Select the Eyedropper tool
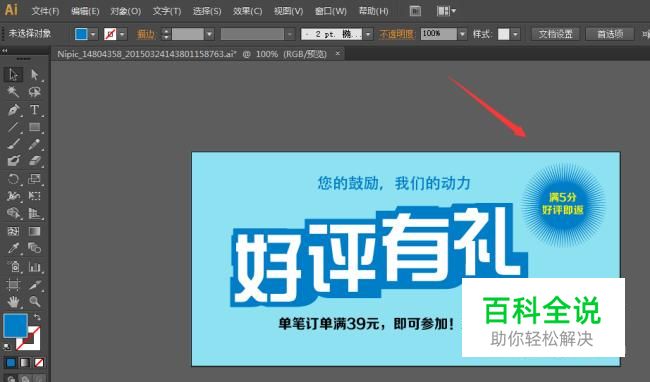This screenshot has width=650, height=382. (13, 248)
